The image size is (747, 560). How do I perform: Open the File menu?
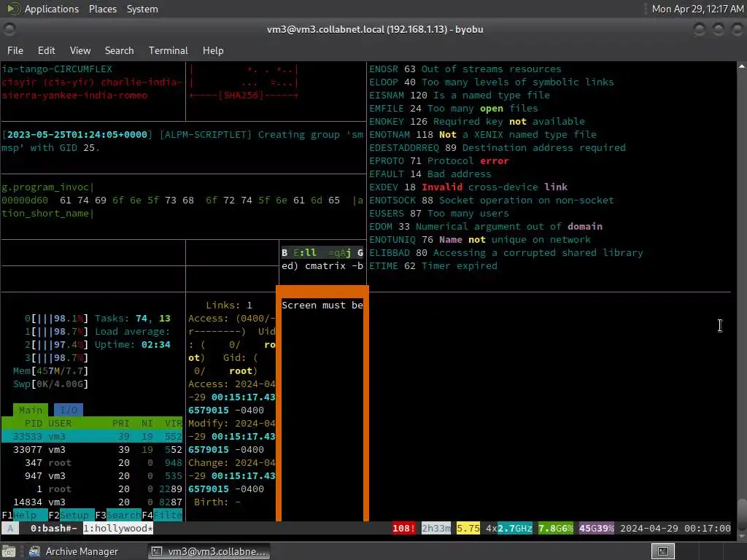pos(15,50)
